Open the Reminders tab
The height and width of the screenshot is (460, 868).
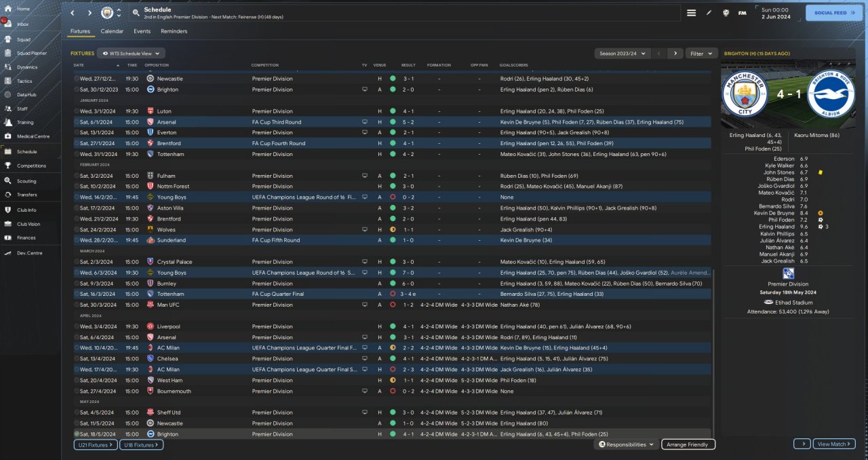(174, 31)
